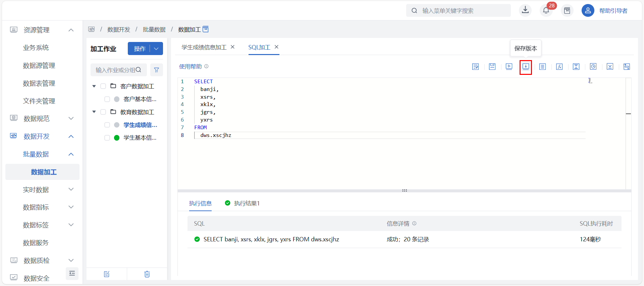Click the info icon beside 使用帮助
Screen dimensions: 644x286
206,66
